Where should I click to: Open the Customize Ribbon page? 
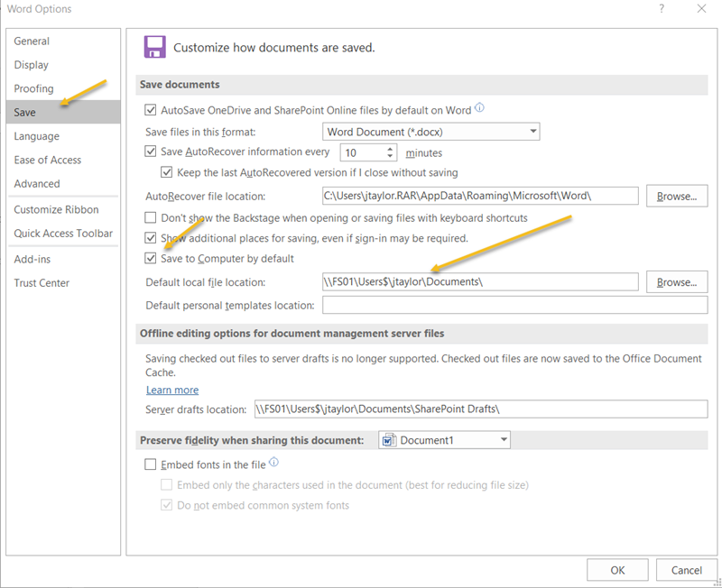click(52, 209)
